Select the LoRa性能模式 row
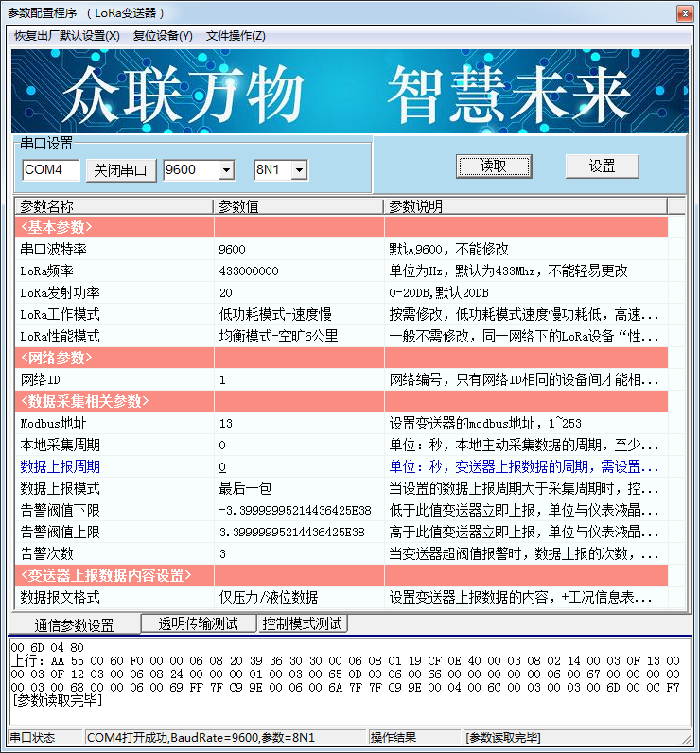This screenshot has height=753, width=700. click(341, 336)
